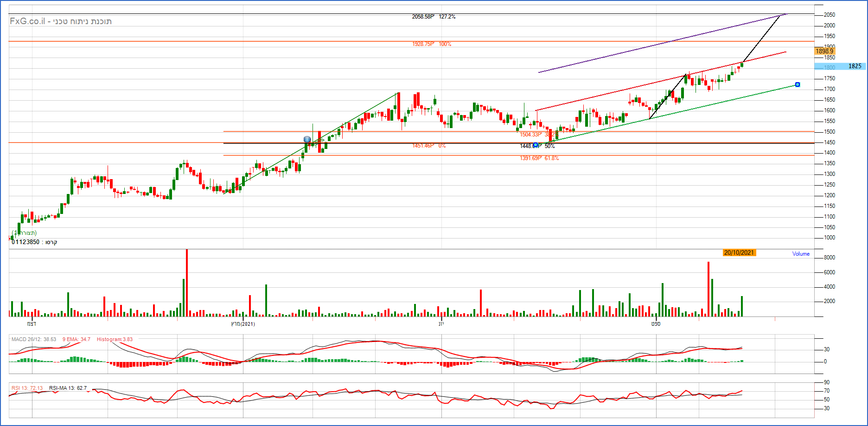
Task: Click the RSI-MA 13 legend label
Action: point(68,388)
